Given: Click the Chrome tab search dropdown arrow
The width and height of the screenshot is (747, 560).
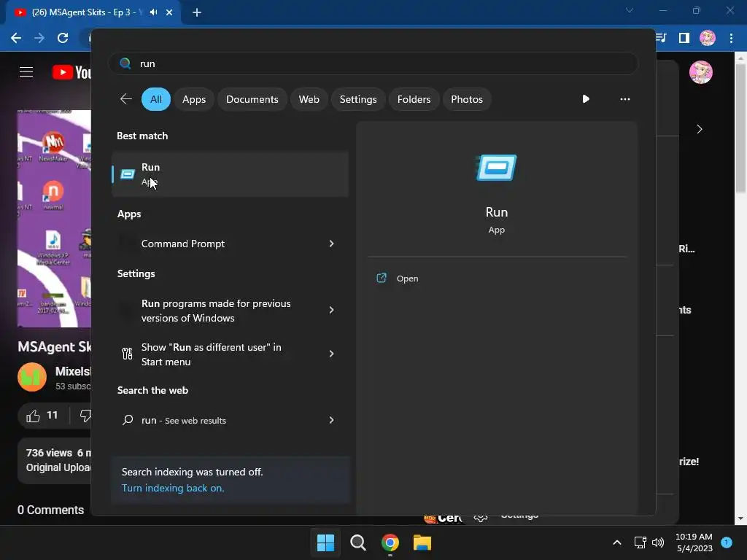Looking at the screenshot, I should click(x=630, y=10).
